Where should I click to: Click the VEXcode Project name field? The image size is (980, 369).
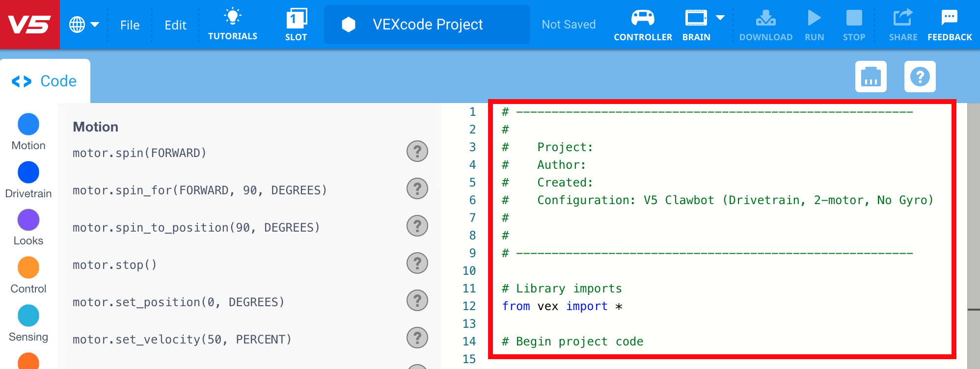click(x=427, y=25)
